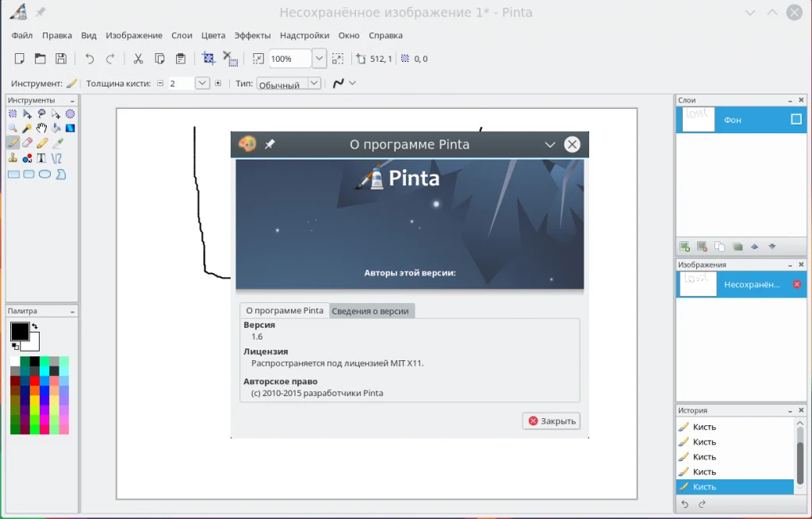The image size is (812, 519).
Task: Swap primary and secondary colors arrow
Action: pyautogui.click(x=35, y=326)
